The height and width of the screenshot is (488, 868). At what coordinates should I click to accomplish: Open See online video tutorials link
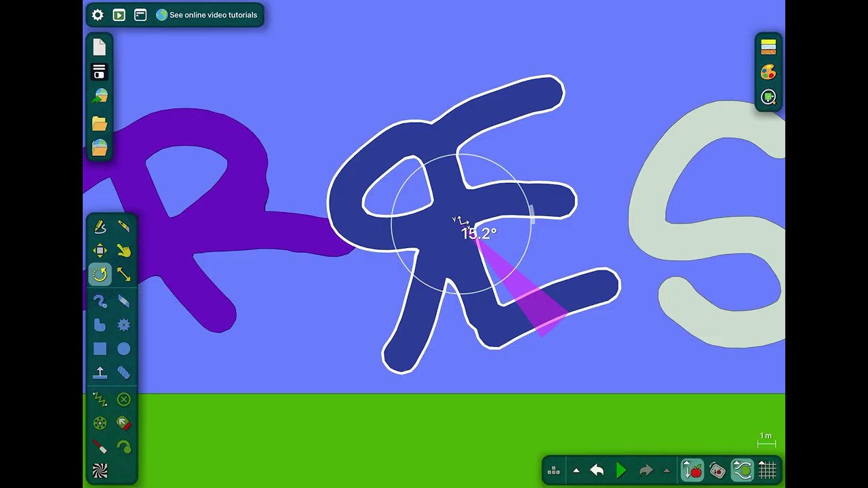207,15
